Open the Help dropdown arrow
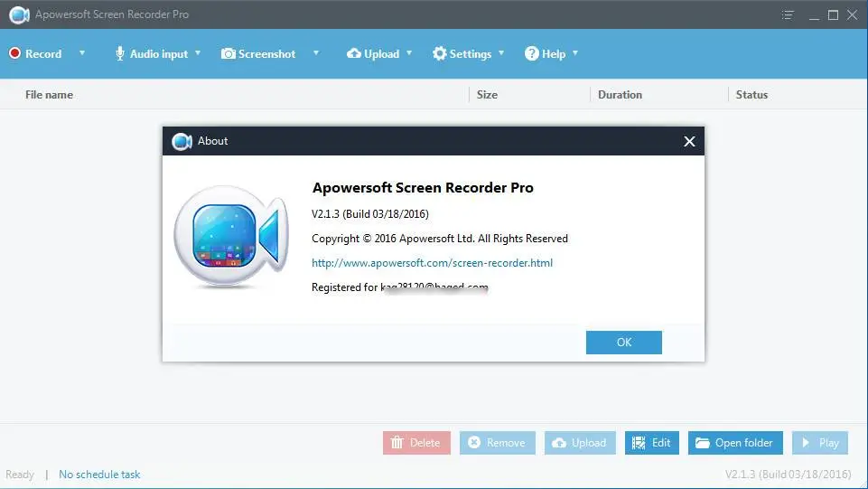 (575, 53)
